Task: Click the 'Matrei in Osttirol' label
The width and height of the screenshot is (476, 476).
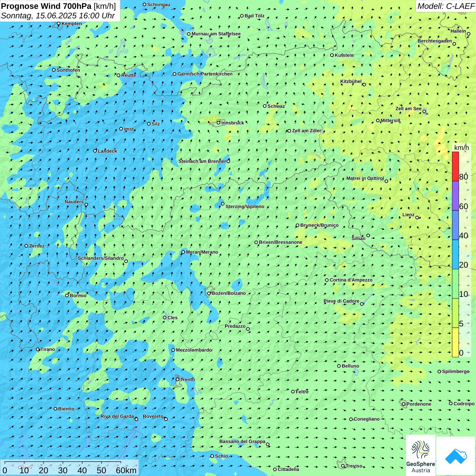Action: [365, 178]
